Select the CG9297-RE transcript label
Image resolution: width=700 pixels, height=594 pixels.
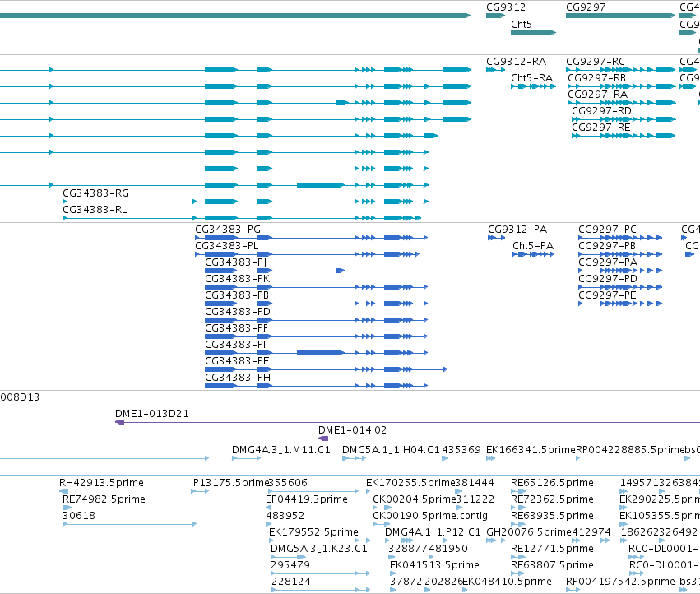click(601, 128)
